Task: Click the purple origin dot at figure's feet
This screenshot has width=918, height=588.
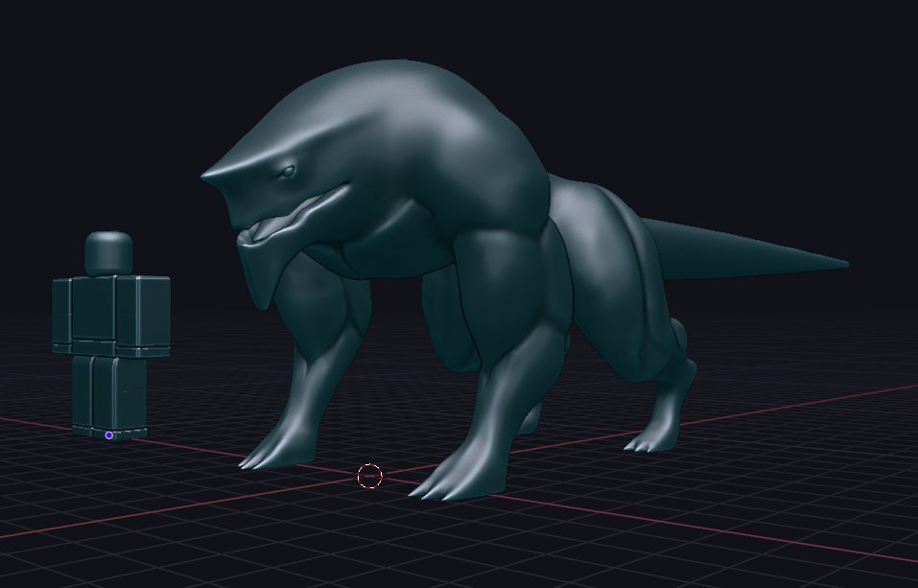Action: 109,435
